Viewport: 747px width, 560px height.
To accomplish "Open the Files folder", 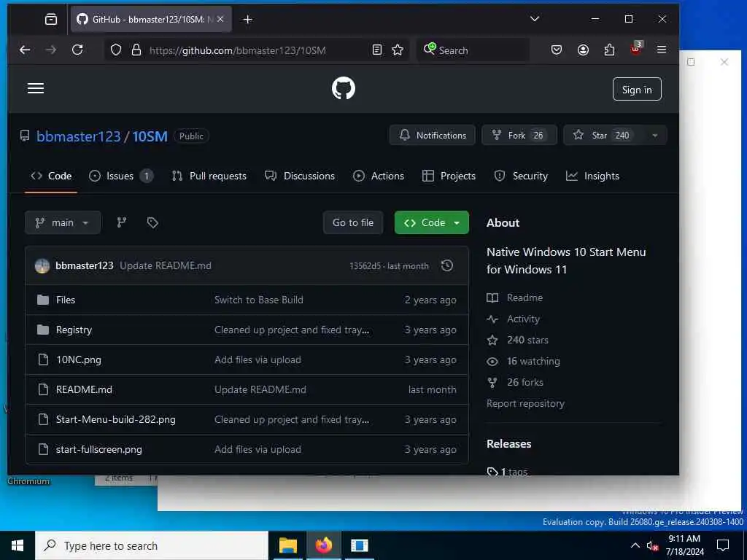I will (66, 300).
